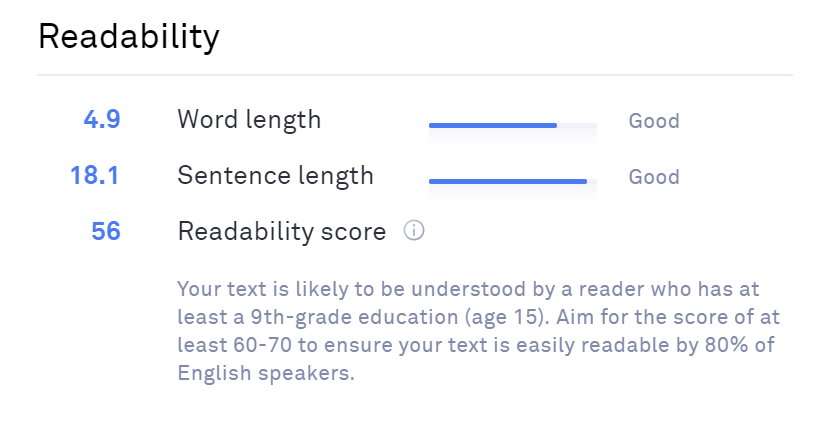Image resolution: width=813 pixels, height=421 pixels.
Task: Click the readability explanation paragraph
Action: point(478,331)
